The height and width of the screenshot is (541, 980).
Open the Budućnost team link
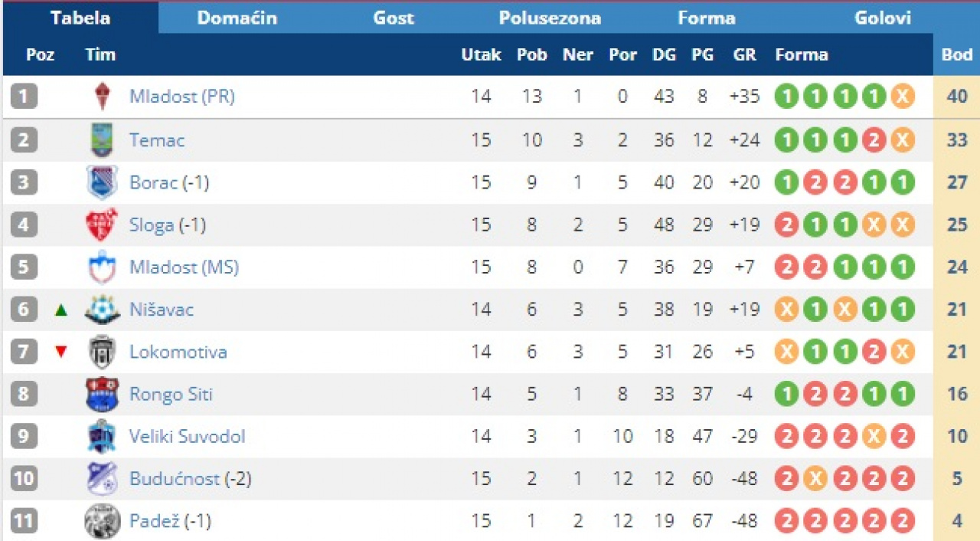pyautogui.click(x=175, y=479)
